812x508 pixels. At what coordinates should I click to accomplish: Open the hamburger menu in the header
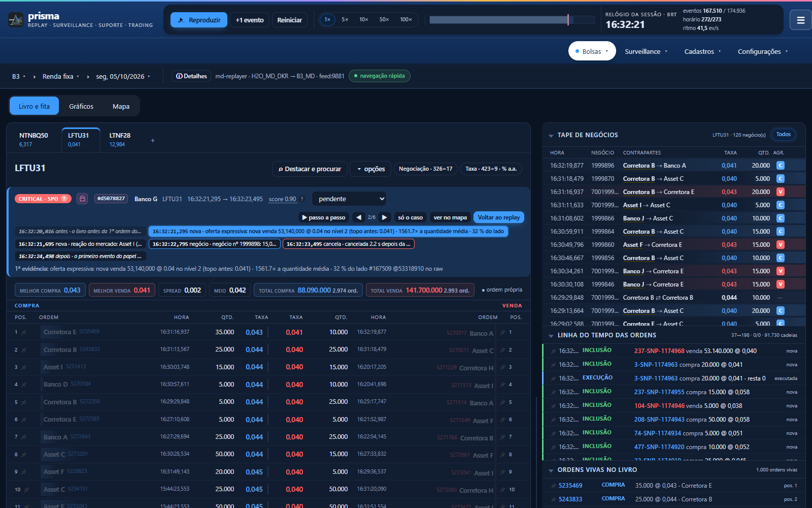801,20
